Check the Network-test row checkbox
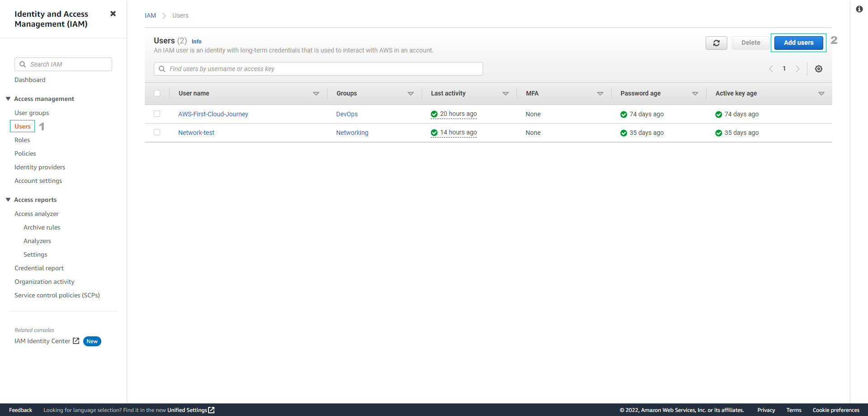 pyautogui.click(x=157, y=132)
